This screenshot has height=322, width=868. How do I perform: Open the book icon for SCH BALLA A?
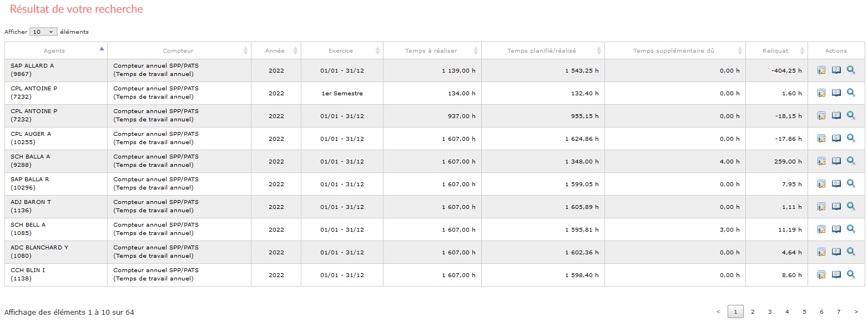click(836, 161)
